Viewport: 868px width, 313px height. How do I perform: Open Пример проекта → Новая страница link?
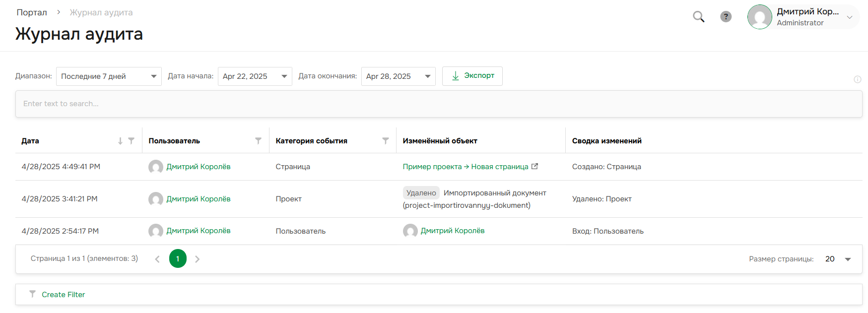pyautogui.click(x=465, y=167)
